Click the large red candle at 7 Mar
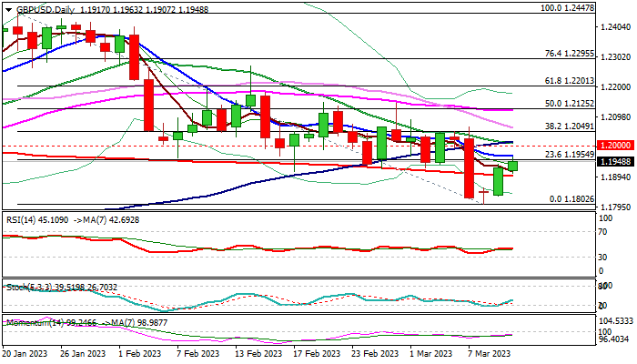 click(x=469, y=168)
